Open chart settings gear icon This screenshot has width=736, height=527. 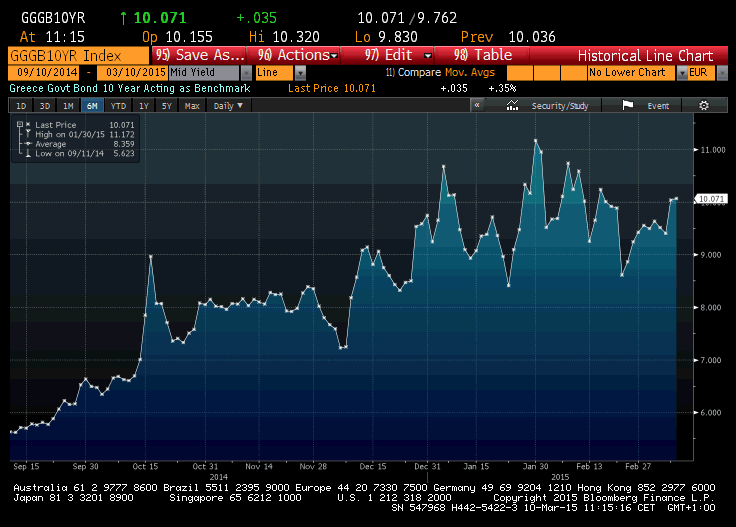(704, 106)
